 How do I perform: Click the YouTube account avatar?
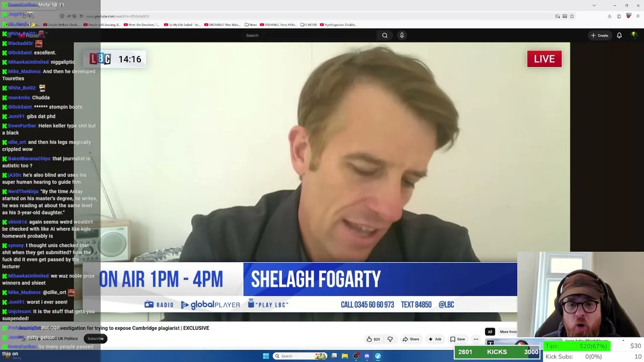click(x=634, y=35)
